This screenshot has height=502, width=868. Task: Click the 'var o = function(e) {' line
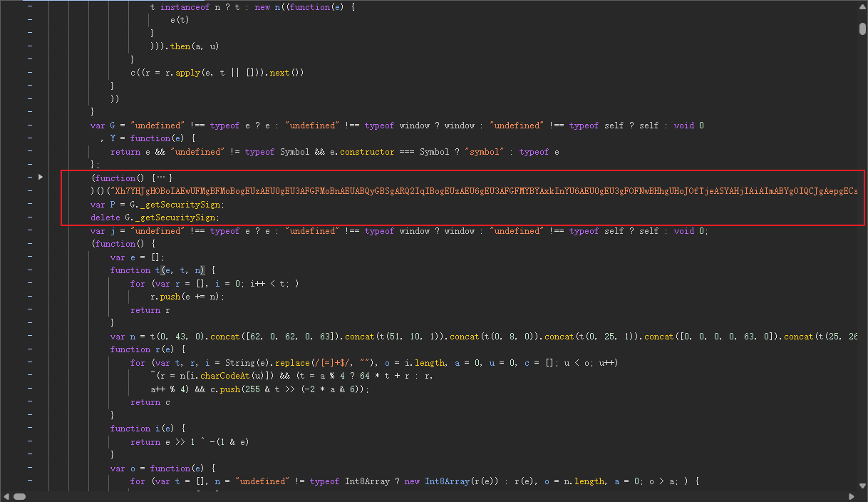click(162, 468)
